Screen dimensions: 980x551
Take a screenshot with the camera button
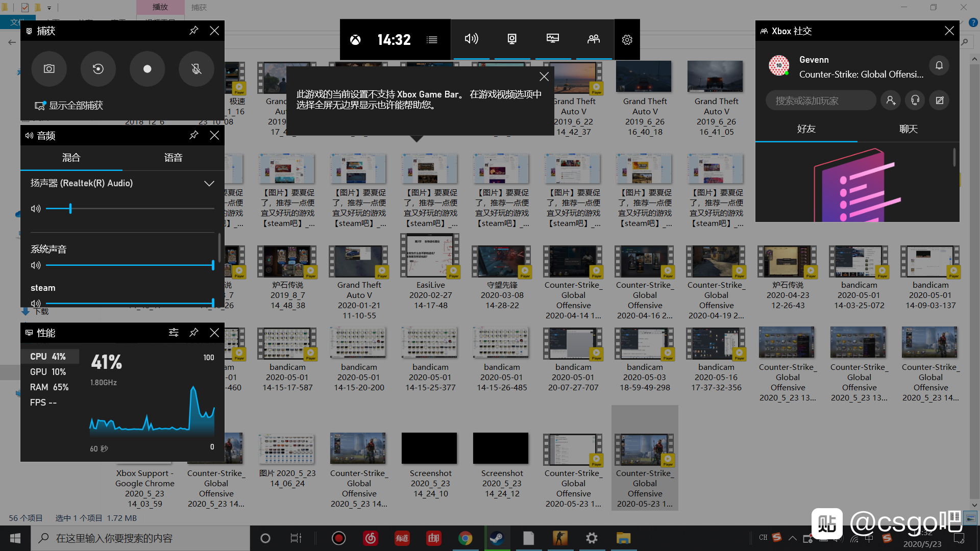point(49,69)
